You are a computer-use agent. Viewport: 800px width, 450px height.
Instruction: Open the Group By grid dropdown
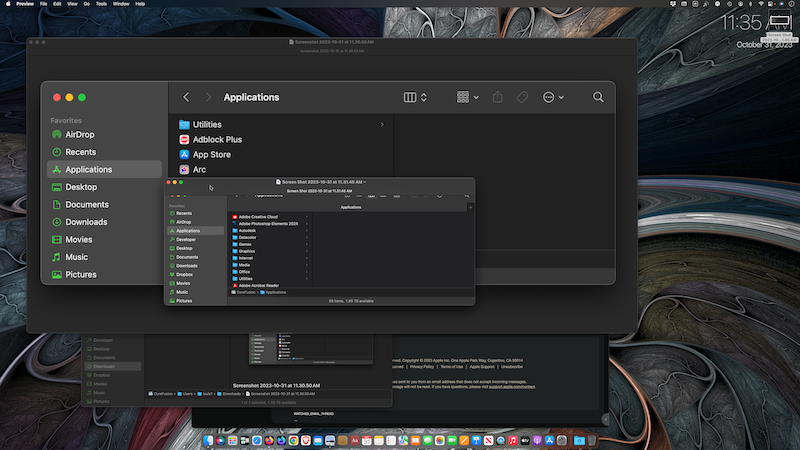[x=468, y=97]
